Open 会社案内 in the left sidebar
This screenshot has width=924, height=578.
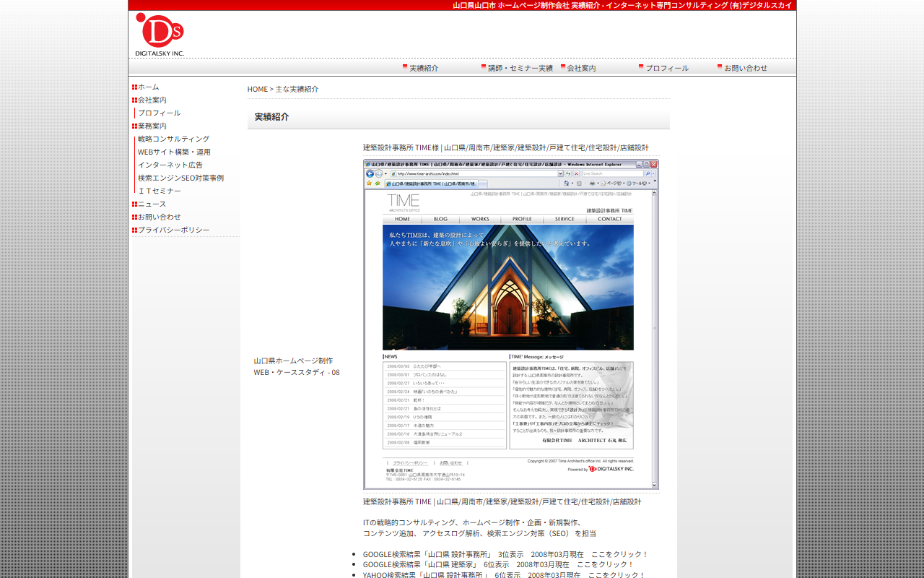click(x=152, y=100)
